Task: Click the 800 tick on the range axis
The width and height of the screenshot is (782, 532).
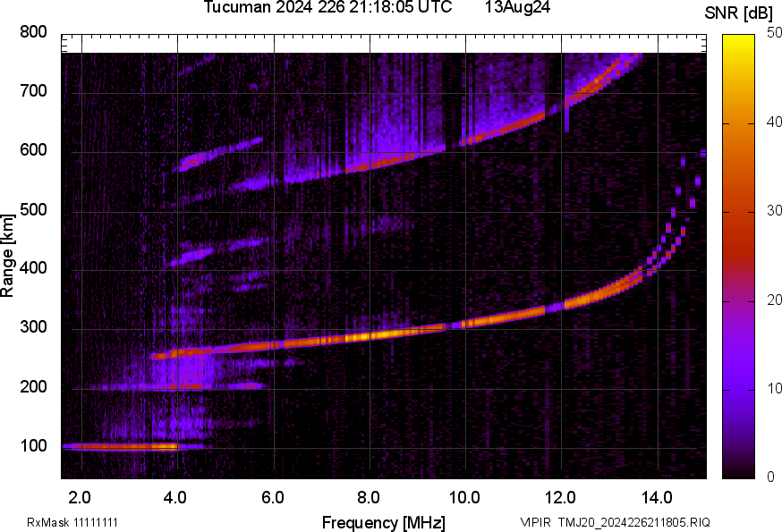Action: point(33,33)
